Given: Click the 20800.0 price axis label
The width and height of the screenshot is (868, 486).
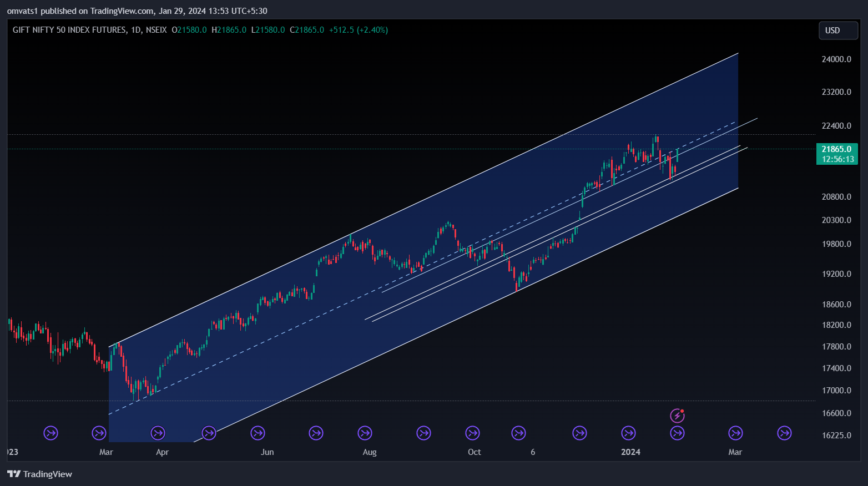Looking at the screenshot, I should 836,197.
